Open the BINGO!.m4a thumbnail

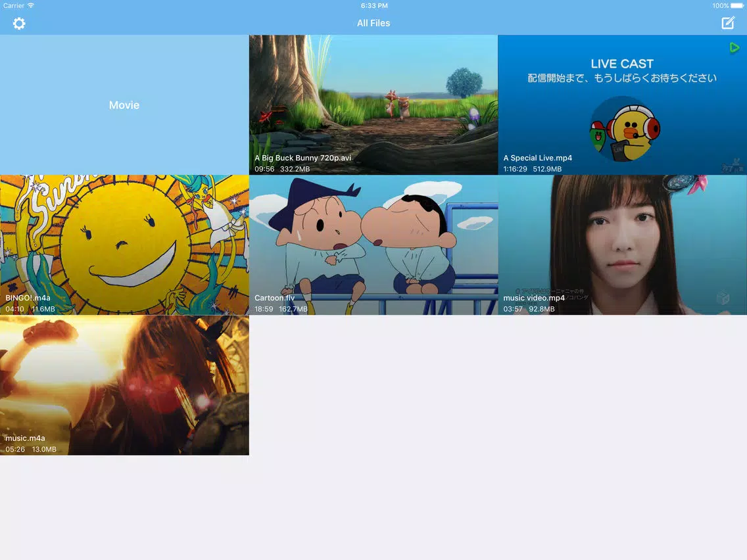click(x=124, y=245)
